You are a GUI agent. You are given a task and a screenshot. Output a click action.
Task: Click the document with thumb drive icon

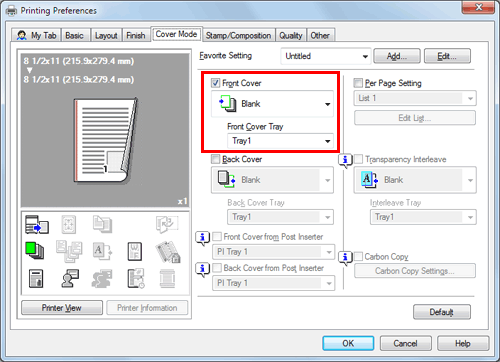click(36, 279)
